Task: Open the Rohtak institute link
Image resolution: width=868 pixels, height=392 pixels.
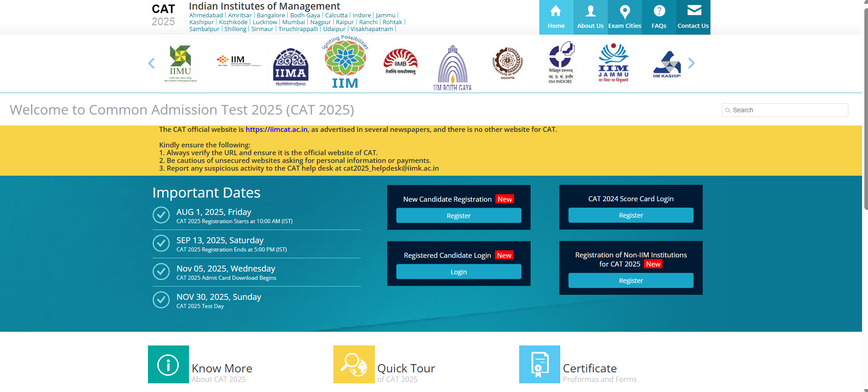Action: pos(393,22)
